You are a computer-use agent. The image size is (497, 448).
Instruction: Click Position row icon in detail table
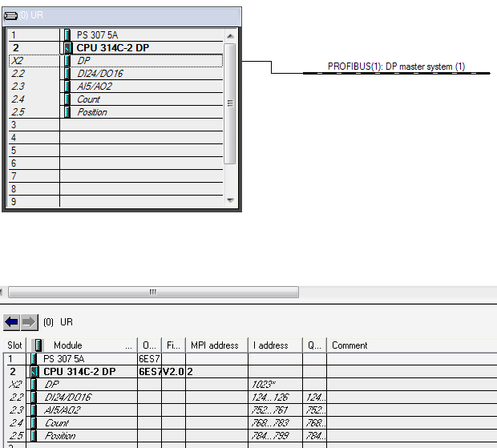34,436
